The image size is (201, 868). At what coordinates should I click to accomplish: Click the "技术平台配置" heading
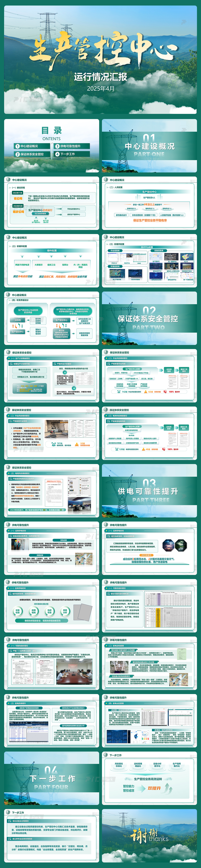147,247
